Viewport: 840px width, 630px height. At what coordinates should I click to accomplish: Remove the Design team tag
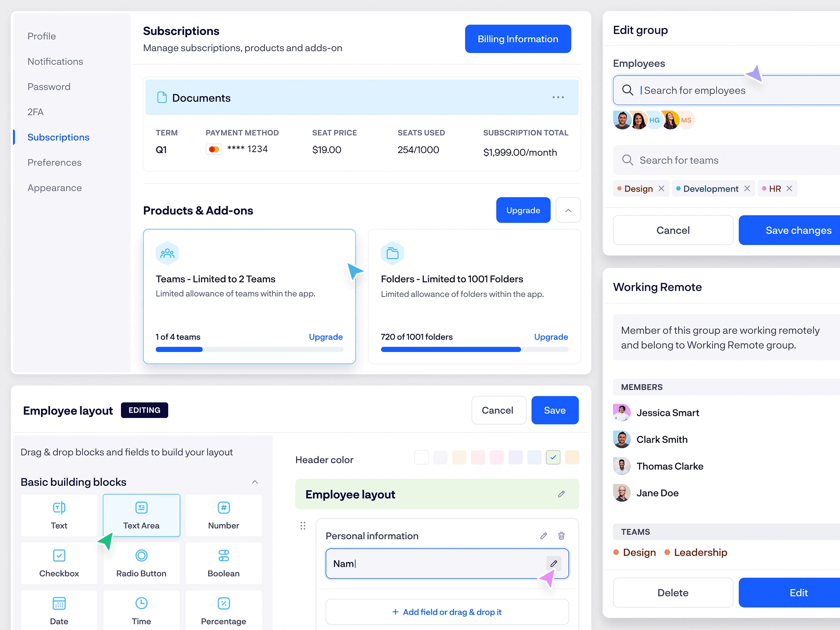point(661,189)
